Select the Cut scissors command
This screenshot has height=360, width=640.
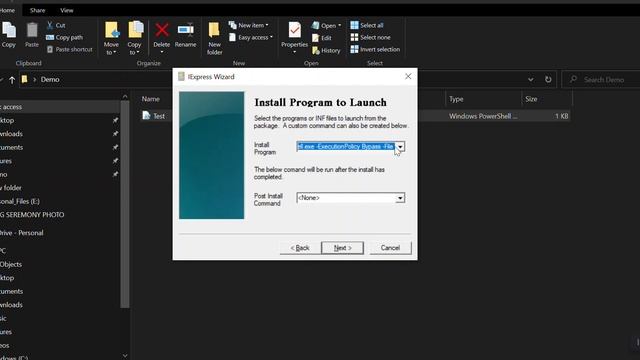pos(56,25)
